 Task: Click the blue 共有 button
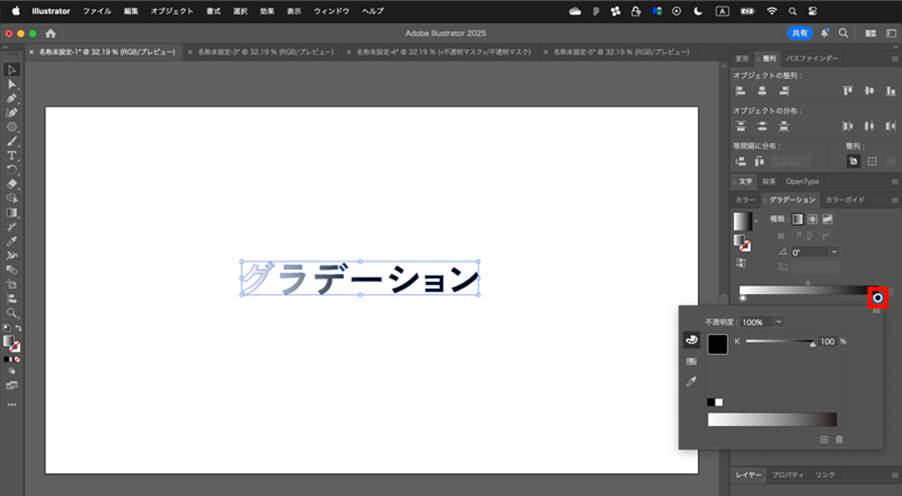point(800,33)
